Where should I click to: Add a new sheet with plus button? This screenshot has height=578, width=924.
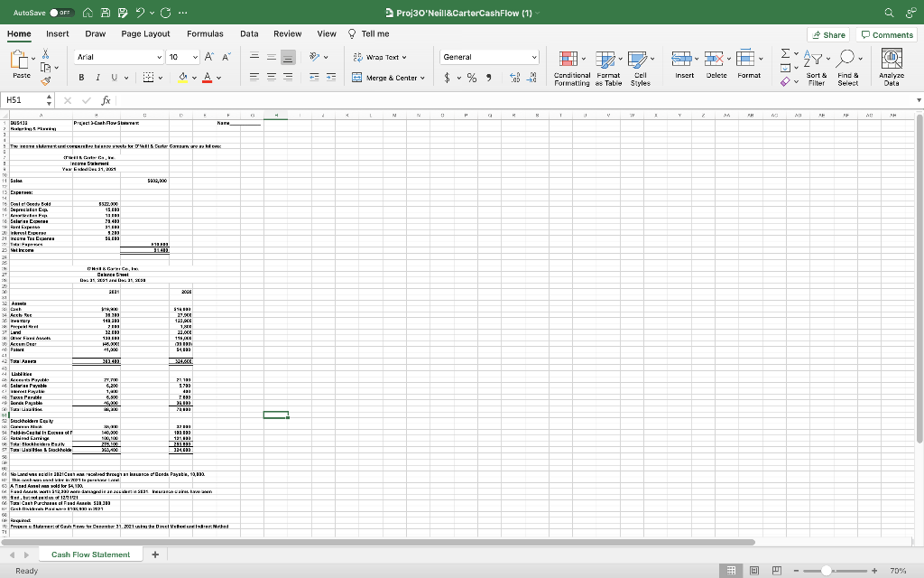(155, 555)
